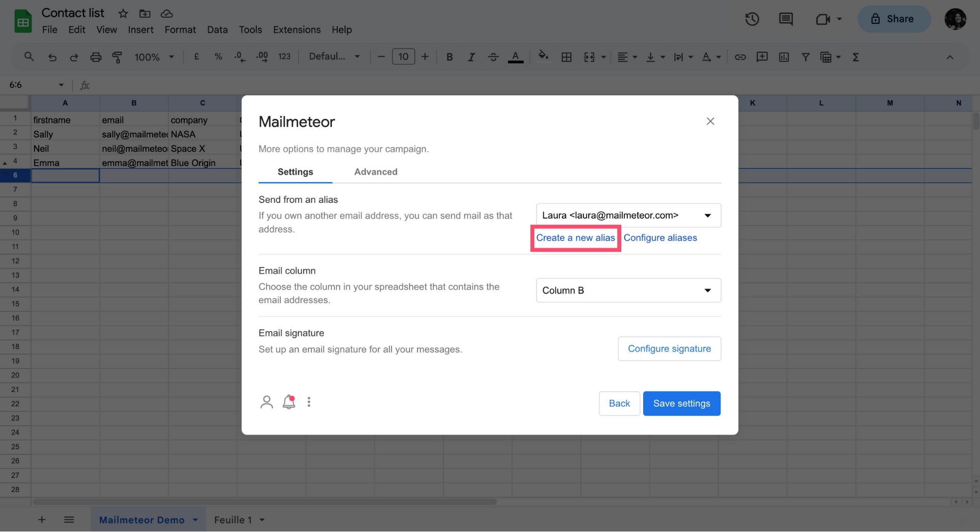Open Mailmeteor account profile icon
Screen dimensions: 980x532
pos(267,402)
